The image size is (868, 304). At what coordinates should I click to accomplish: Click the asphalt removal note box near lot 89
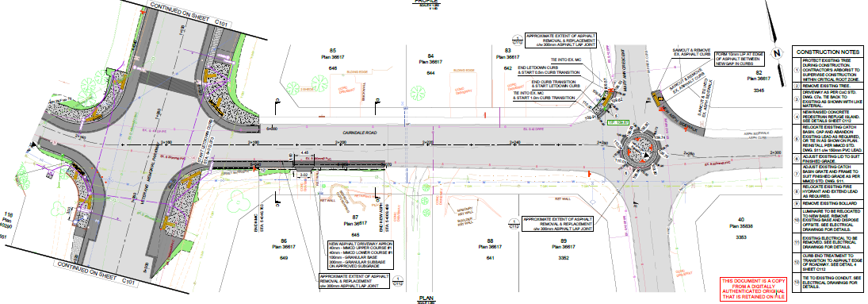(557, 224)
